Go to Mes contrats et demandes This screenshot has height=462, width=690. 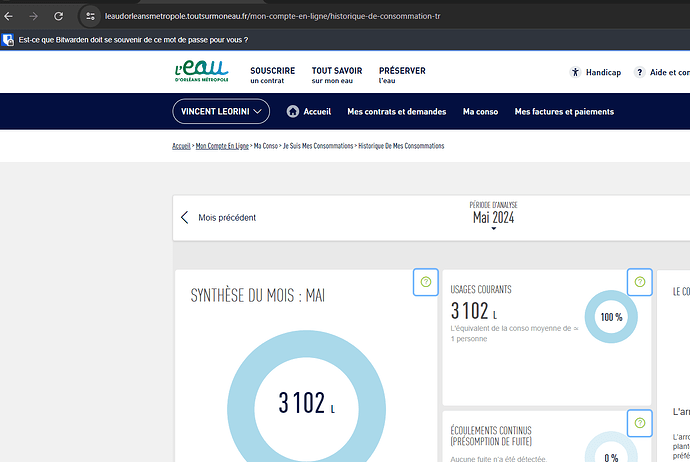point(397,112)
